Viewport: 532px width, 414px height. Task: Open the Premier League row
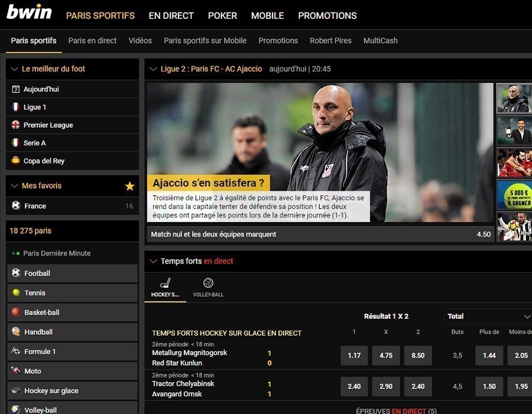72,125
